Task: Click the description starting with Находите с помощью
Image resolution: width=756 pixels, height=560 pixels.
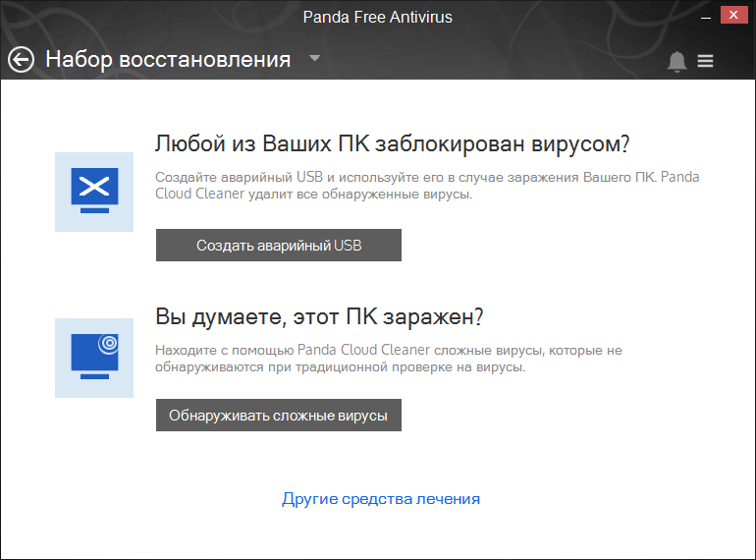Action: pos(389,359)
